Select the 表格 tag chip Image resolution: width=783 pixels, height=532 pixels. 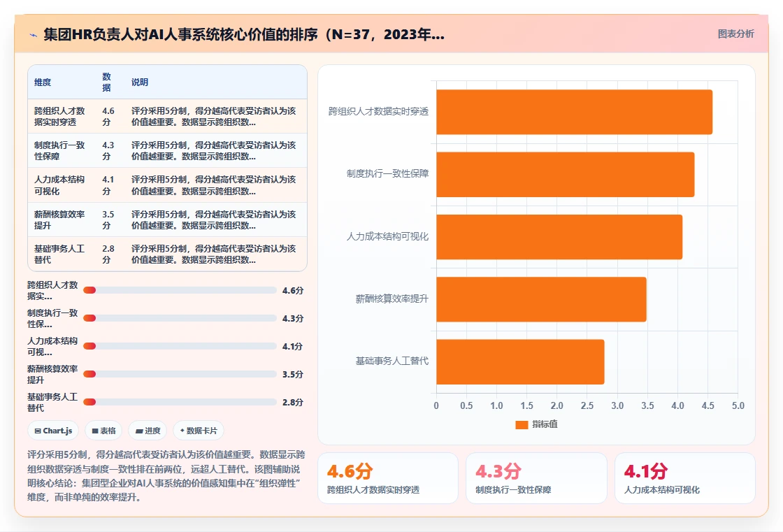tap(103, 431)
